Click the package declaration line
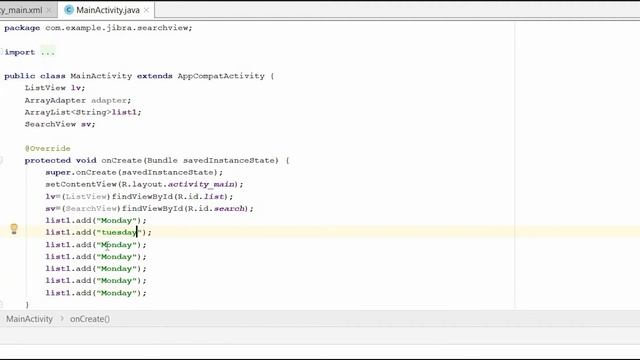The height and width of the screenshot is (360, 640). (98, 28)
